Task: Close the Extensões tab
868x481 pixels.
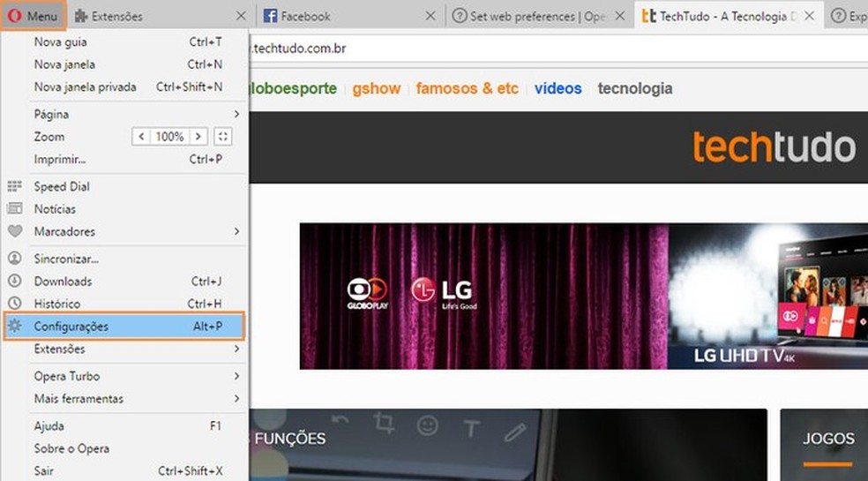Action: coord(241,16)
